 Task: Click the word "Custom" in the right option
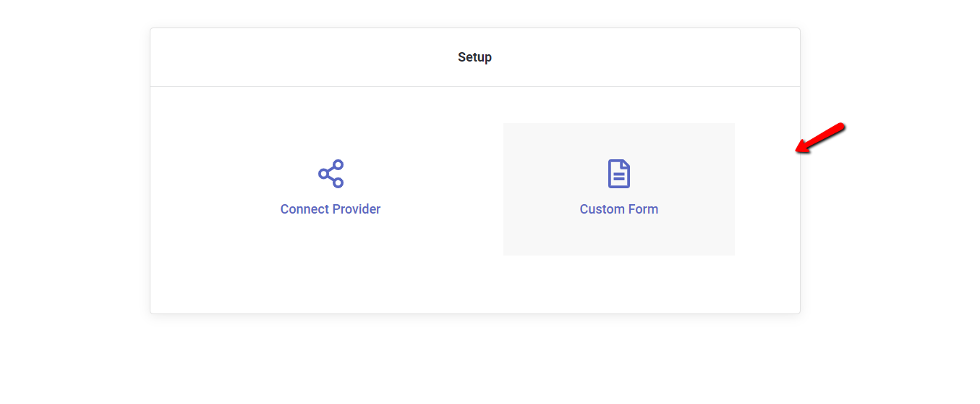pyautogui.click(x=602, y=209)
